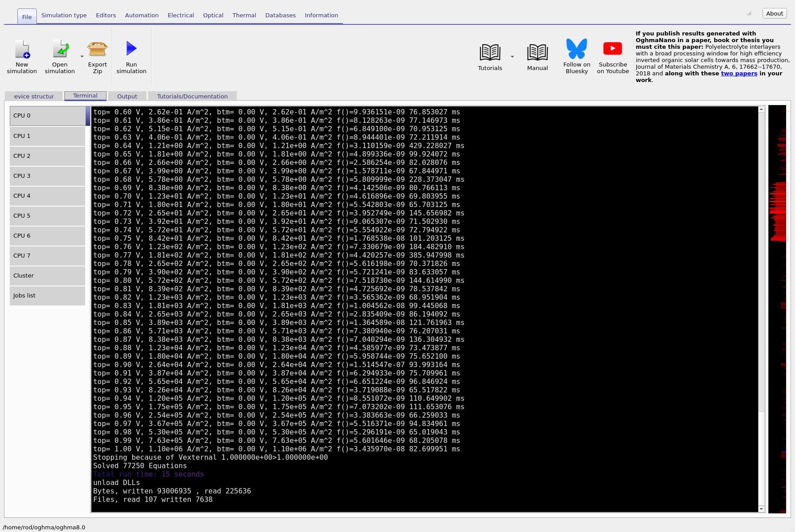
Task: Run the simulation
Action: (x=131, y=55)
